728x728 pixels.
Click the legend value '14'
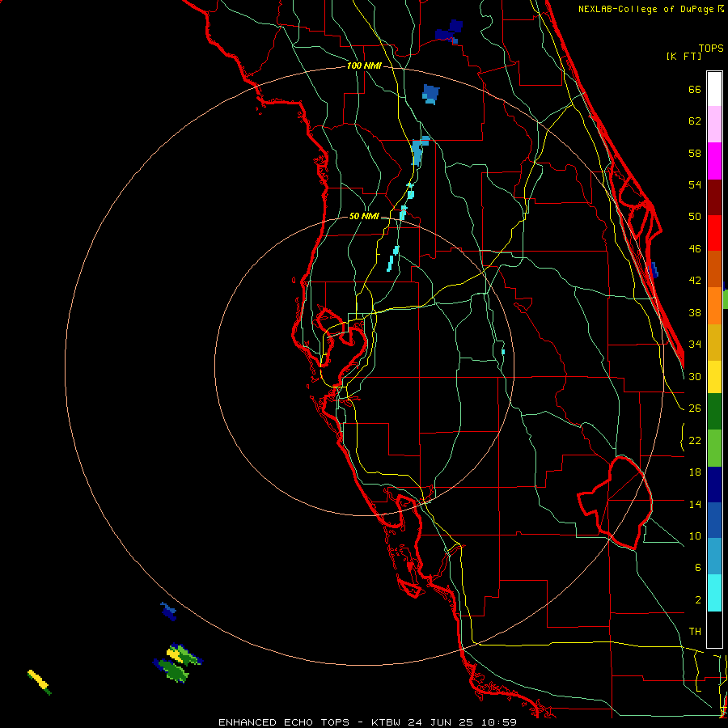coord(695,504)
